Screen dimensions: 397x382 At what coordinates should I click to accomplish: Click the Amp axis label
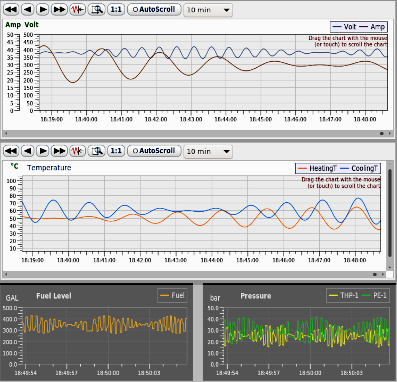coord(13,25)
